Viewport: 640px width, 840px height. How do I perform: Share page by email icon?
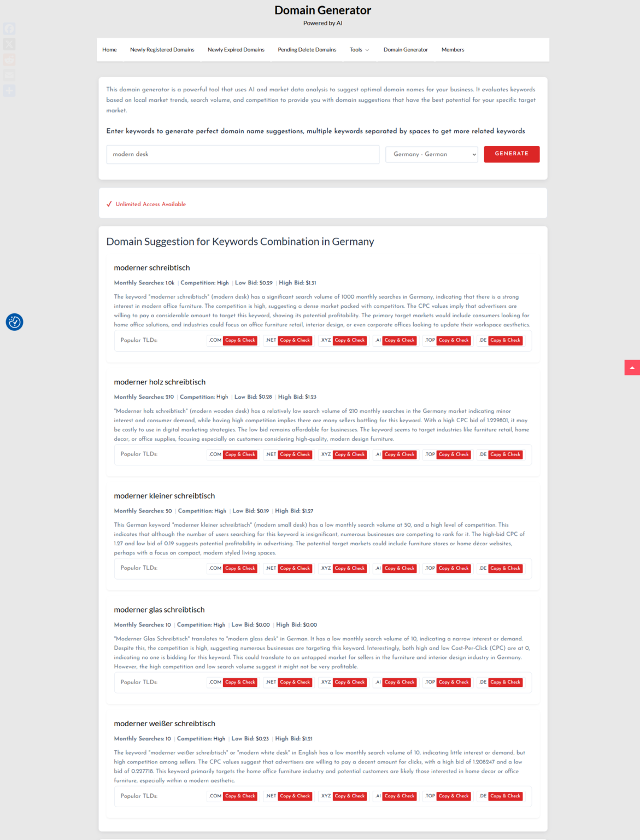9,75
